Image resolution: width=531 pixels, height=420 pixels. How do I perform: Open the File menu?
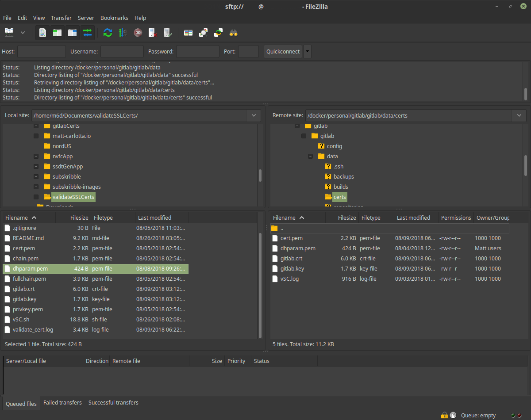point(7,18)
